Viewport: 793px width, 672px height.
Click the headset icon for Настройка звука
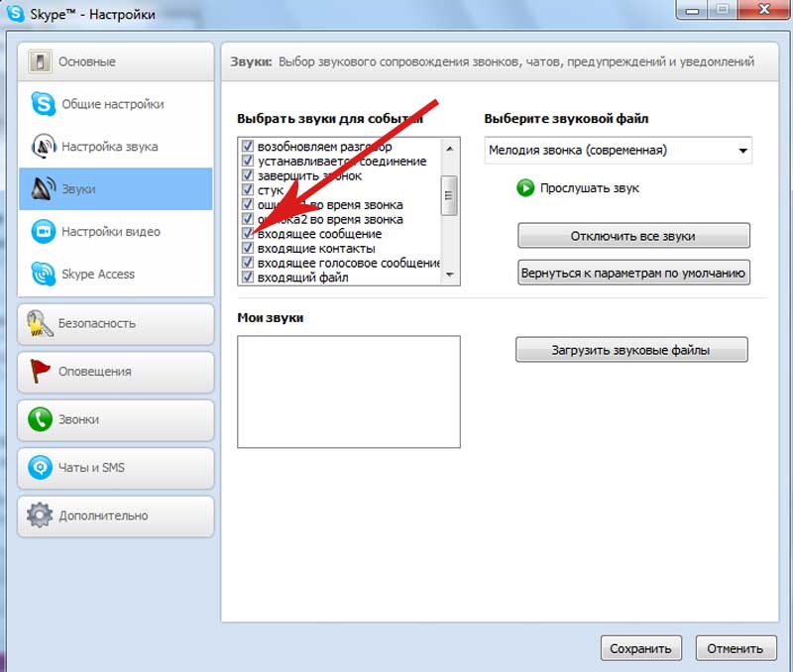tap(43, 146)
